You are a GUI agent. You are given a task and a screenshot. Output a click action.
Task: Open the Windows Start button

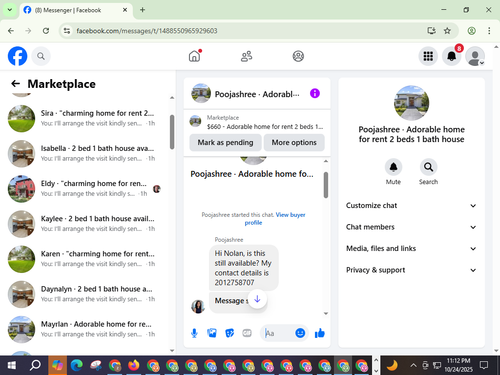coord(11,366)
